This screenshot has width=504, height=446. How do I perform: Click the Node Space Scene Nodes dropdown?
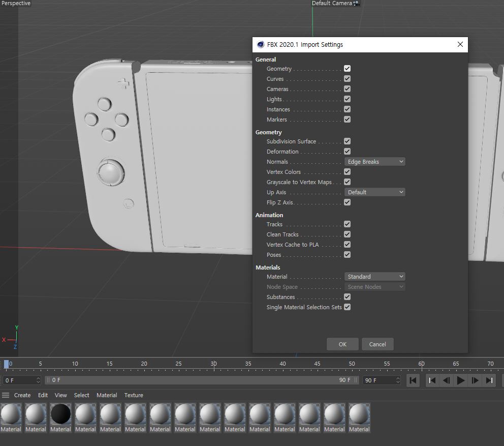click(x=374, y=287)
